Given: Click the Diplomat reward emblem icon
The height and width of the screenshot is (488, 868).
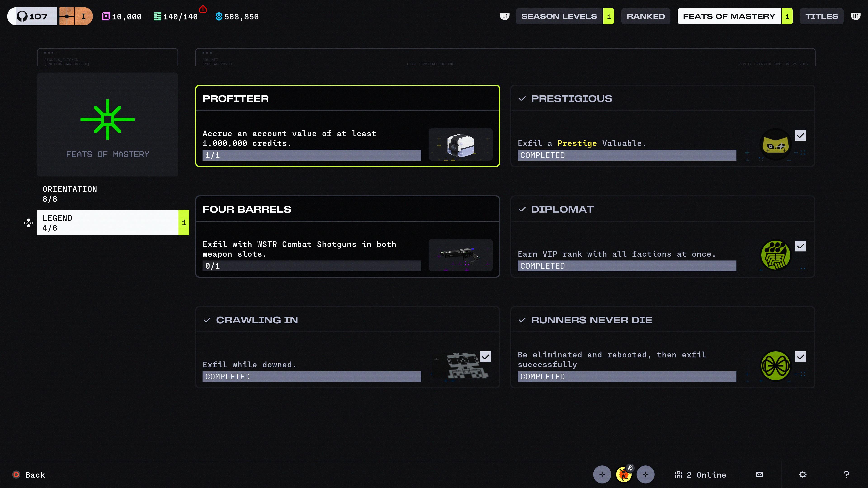Looking at the screenshot, I should click(x=776, y=255).
